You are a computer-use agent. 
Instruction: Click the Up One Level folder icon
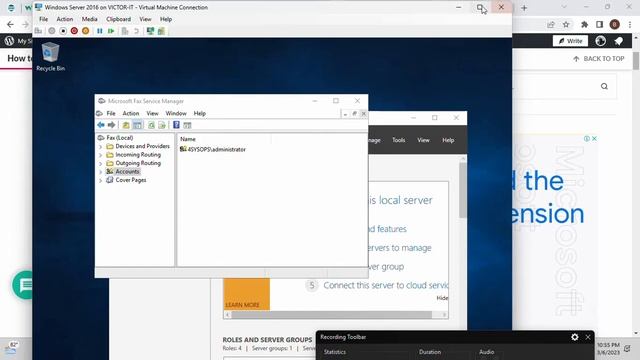(x=126, y=125)
